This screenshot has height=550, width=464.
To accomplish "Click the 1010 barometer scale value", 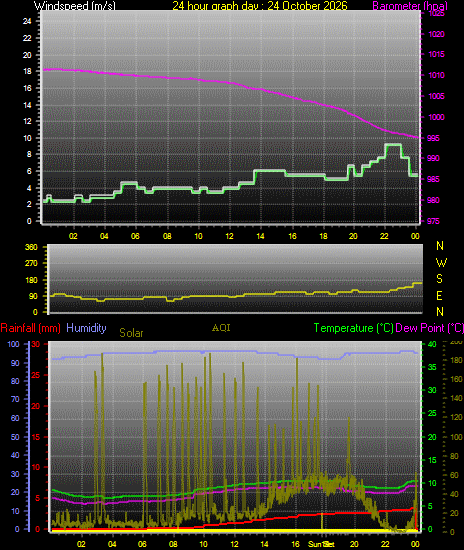I will (437, 75).
